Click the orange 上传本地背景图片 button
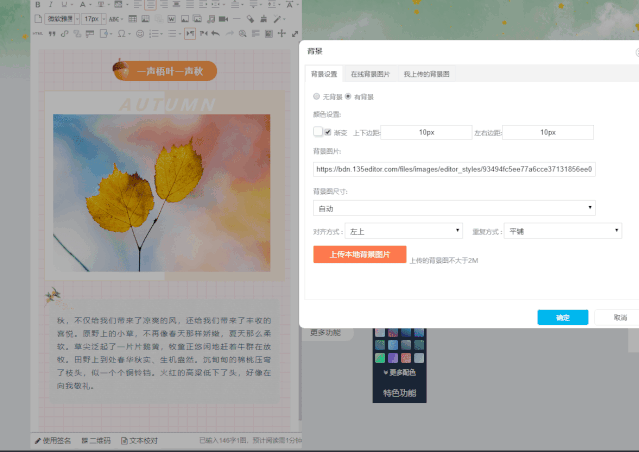The image size is (639, 452). click(359, 254)
